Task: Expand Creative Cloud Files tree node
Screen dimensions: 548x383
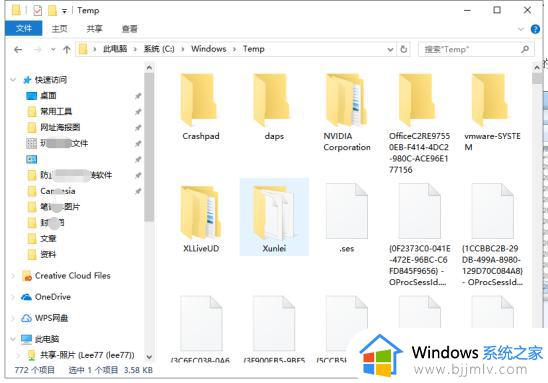Action: click(x=13, y=276)
